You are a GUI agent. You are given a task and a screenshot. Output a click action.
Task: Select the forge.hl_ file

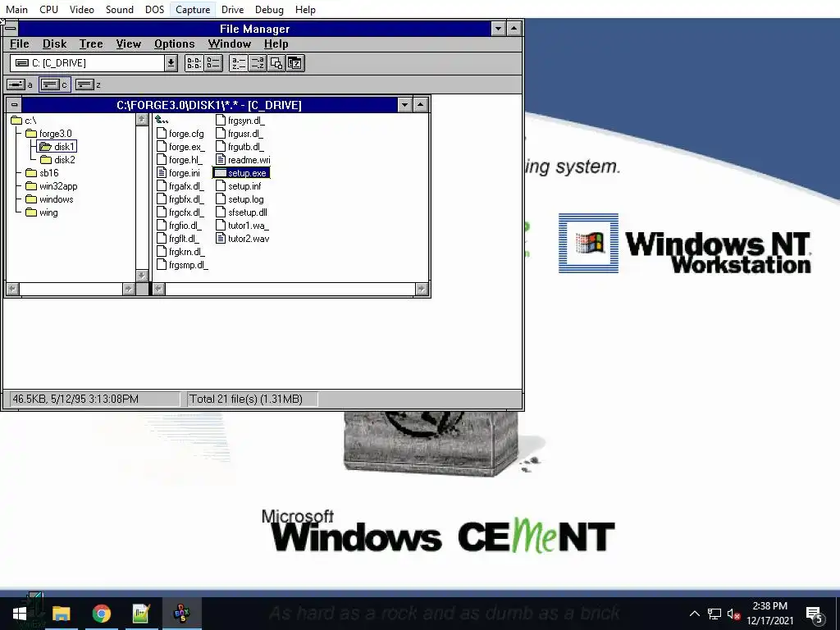[180, 160]
